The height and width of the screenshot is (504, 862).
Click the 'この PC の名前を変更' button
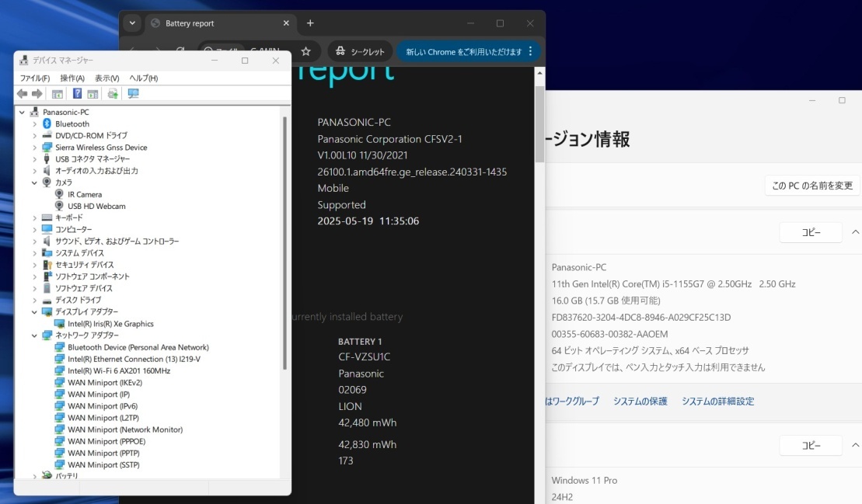point(812,186)
